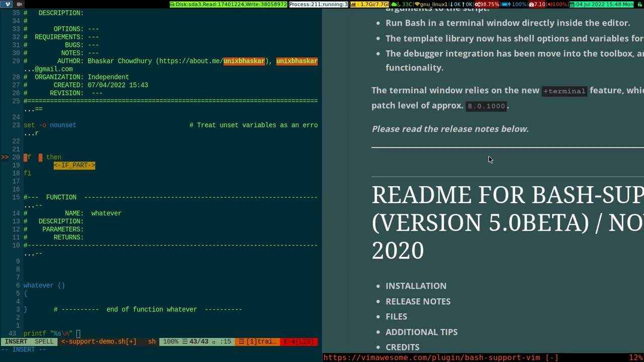Click the disk sda3 read/write status
Viewport: 644px width, 362px height.
pyautogui.click(x=228, y=4)
